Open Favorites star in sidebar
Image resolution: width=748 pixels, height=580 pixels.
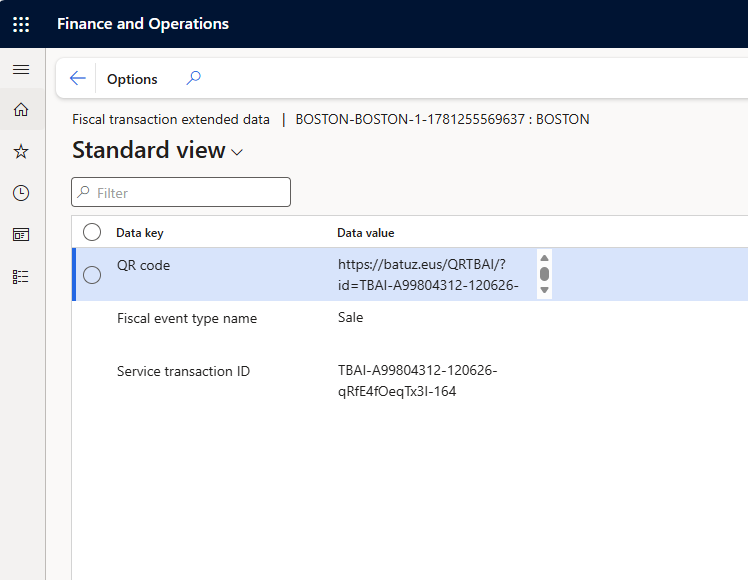coord(21,152)
